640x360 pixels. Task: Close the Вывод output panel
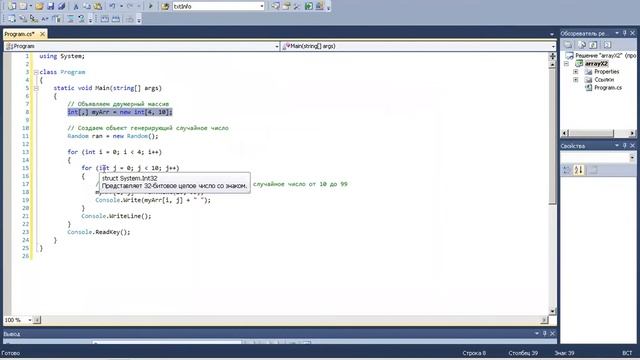point(552,333)
